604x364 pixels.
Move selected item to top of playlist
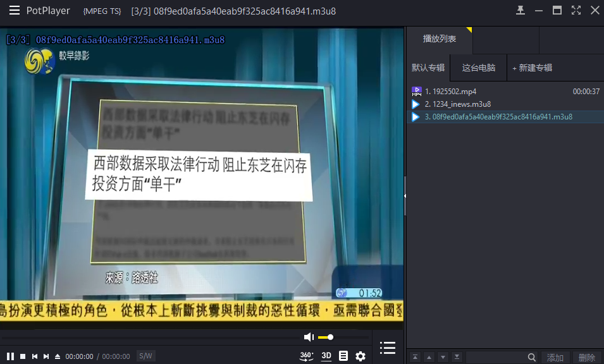pos(415,357)
